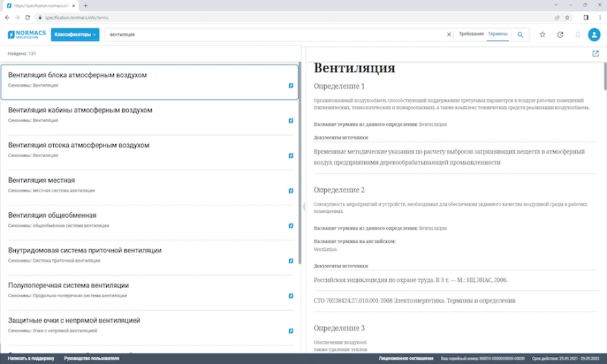The image size is (607, 364).
Task: Collapse the panel using the splitter arrow
Action: point(303,205)
